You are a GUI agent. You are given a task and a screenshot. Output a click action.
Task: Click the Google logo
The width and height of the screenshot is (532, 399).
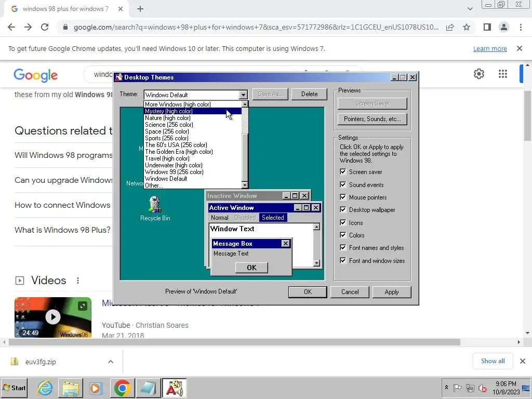tap(36, 75)
